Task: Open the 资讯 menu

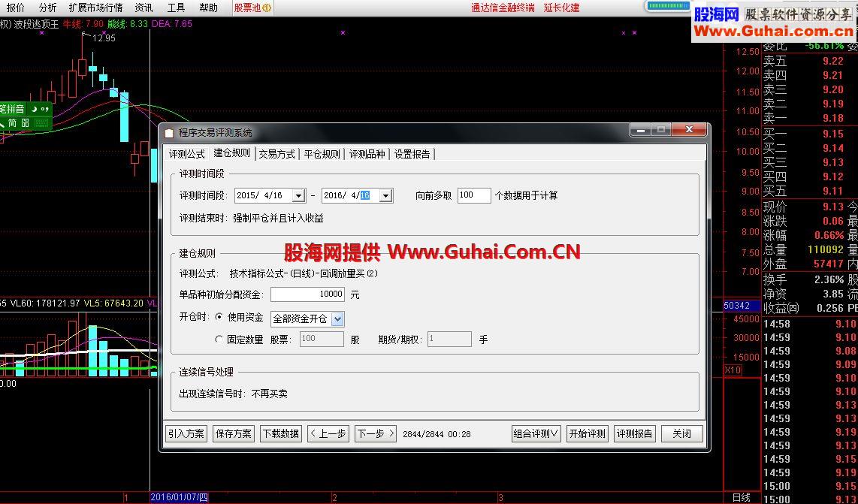Action: [x=144, y=8]
